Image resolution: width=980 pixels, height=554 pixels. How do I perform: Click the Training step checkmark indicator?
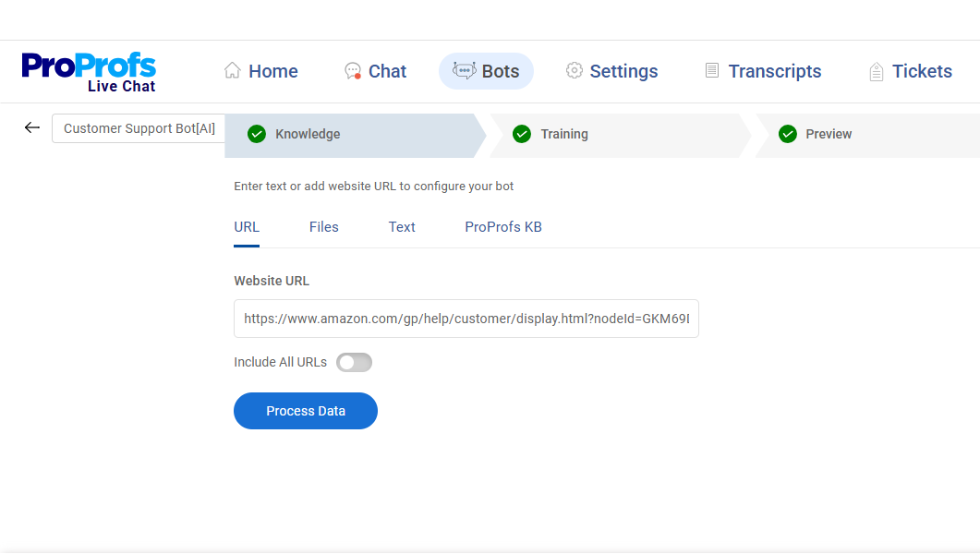[523, 133]
